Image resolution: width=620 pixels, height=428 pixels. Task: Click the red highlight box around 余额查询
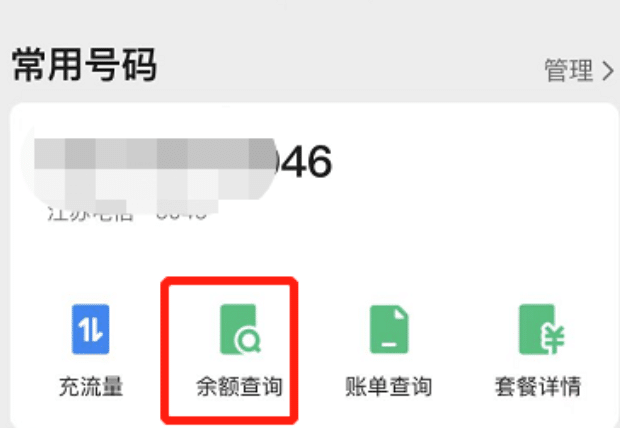tap(229, 350)
